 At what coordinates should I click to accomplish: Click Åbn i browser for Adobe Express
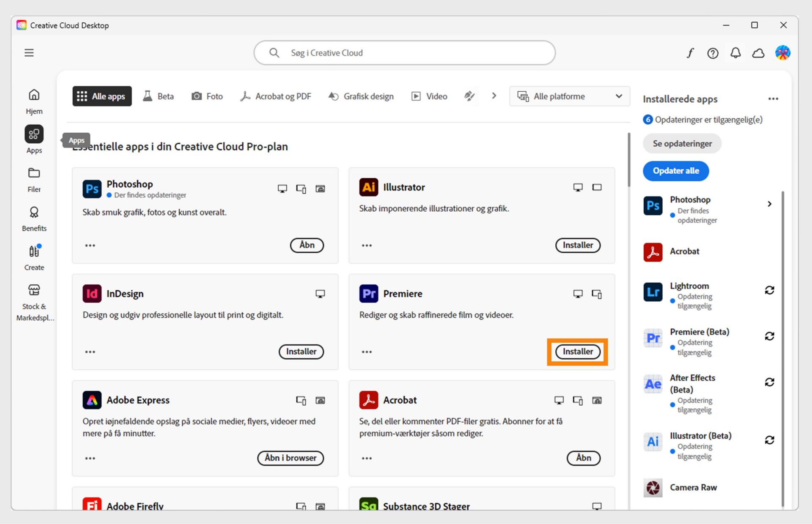tap(291, 458)
